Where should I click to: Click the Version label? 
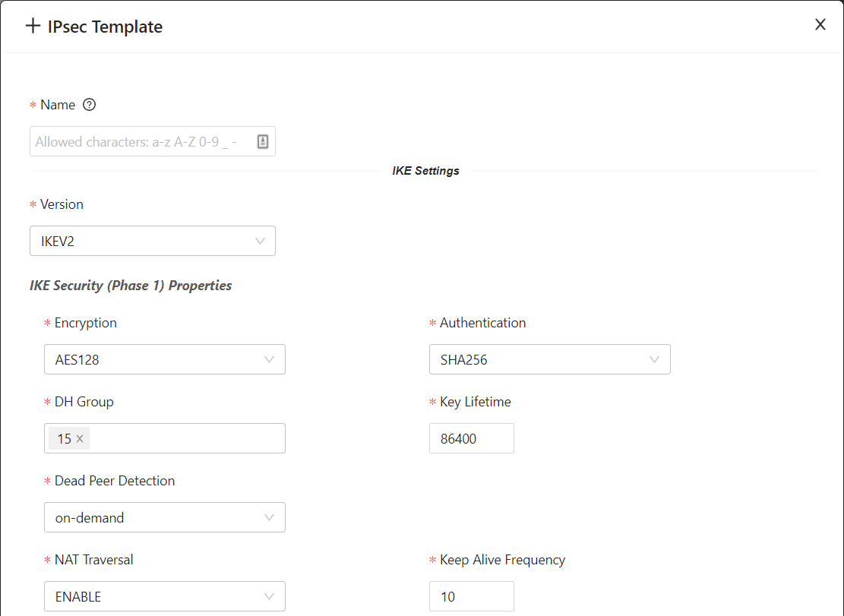pos(62,204)
